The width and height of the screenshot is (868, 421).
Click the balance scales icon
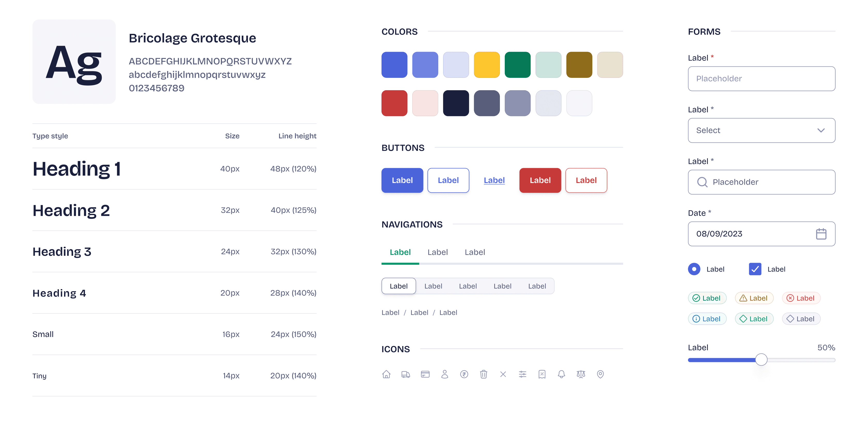[x=581, y=374]
